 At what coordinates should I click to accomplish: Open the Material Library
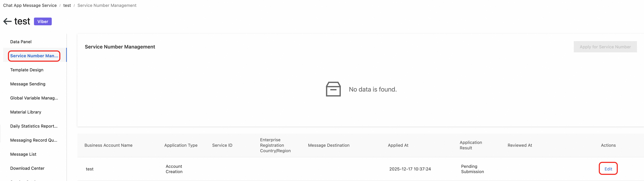point(26,112)
